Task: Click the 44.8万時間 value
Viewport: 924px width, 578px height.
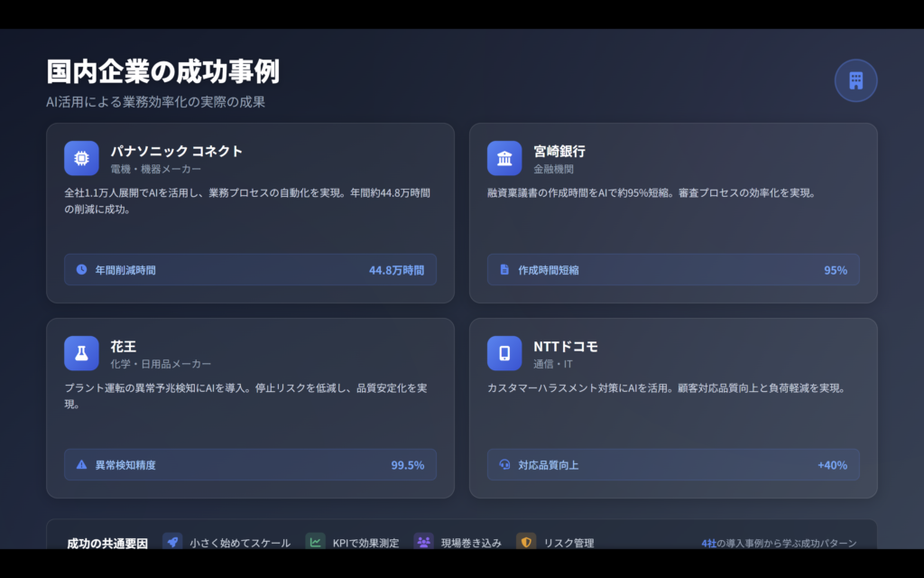Action: point(397,270)
